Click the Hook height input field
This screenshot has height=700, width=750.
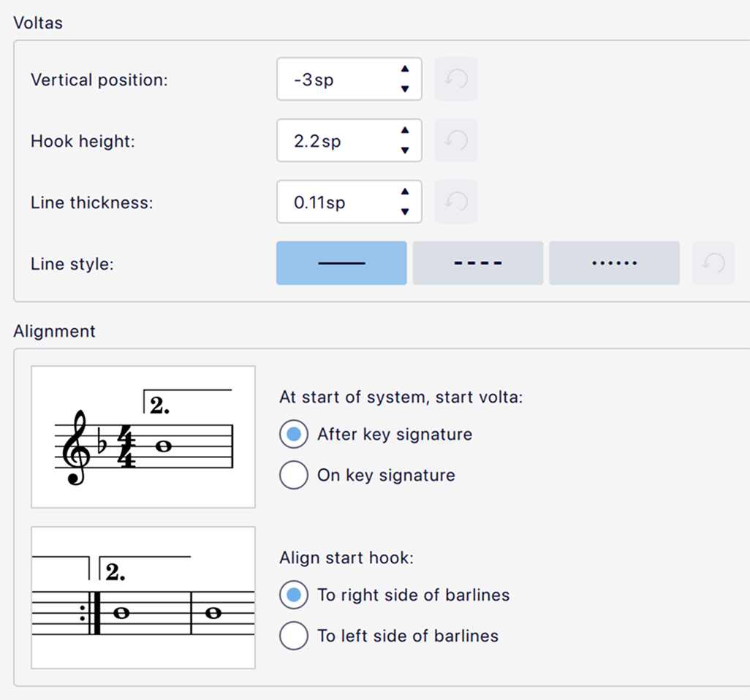(336, 140)
